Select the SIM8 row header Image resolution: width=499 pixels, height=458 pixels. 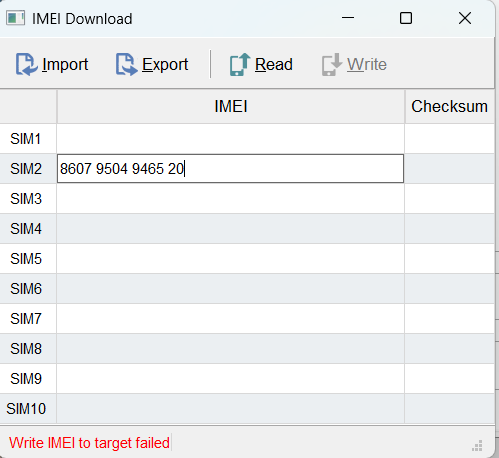coord(28,349)
